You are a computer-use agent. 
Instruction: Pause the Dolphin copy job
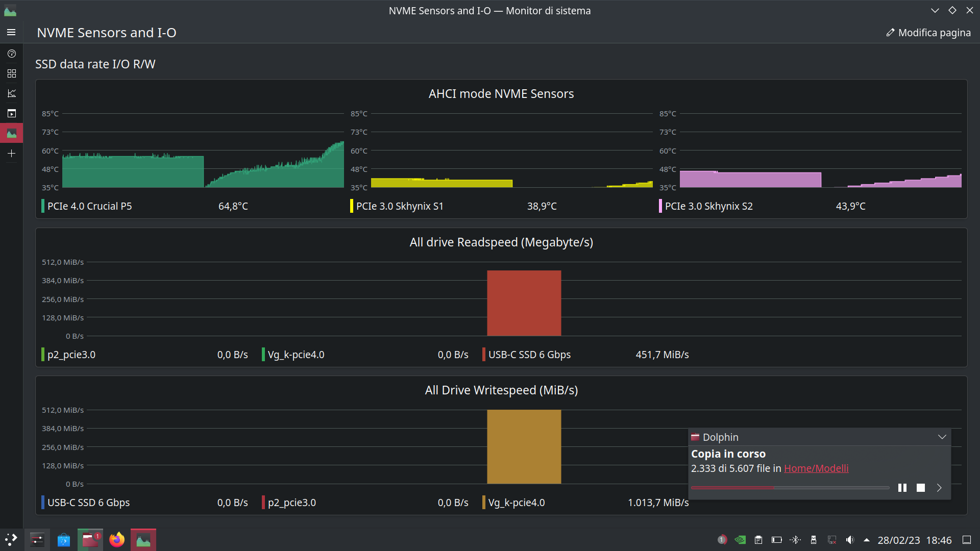[902, 488]
